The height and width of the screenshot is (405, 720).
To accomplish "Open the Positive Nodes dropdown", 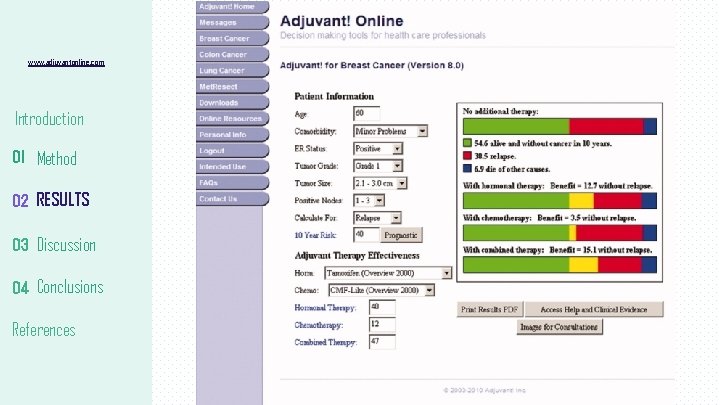I will 379,201.
